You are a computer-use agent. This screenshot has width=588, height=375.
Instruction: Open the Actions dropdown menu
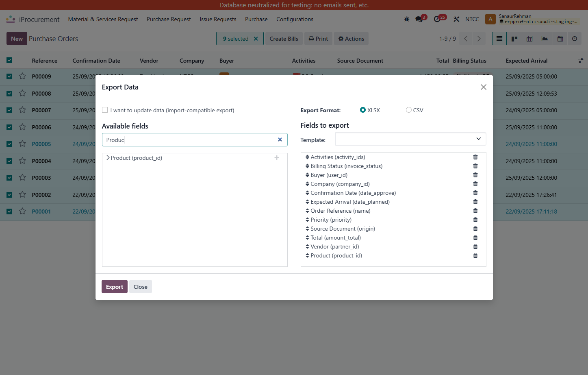pos(351,39)
